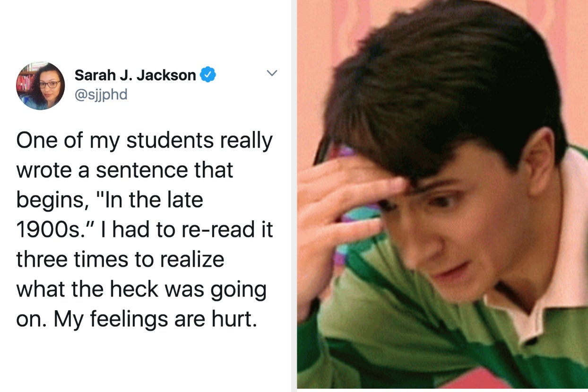Open Sarah J. Jackson's profile picture
Screen dimensions: 588x392
click(x=40, y=86)
